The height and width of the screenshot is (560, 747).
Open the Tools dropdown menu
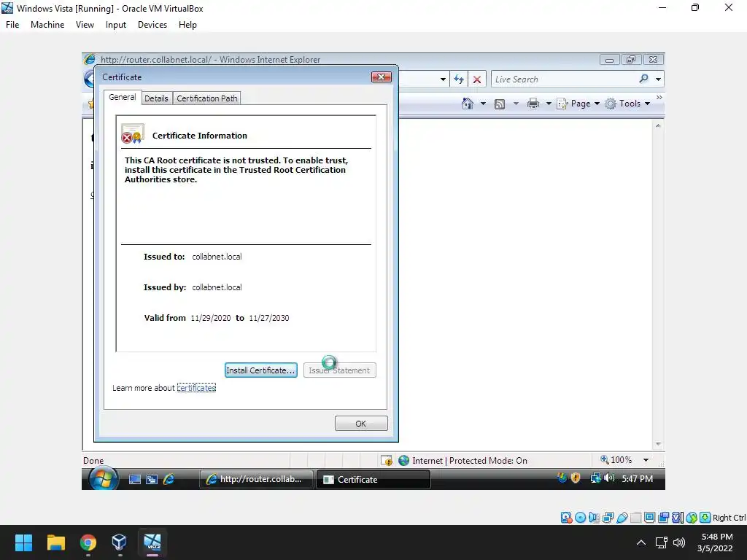[x=627, y=104]
